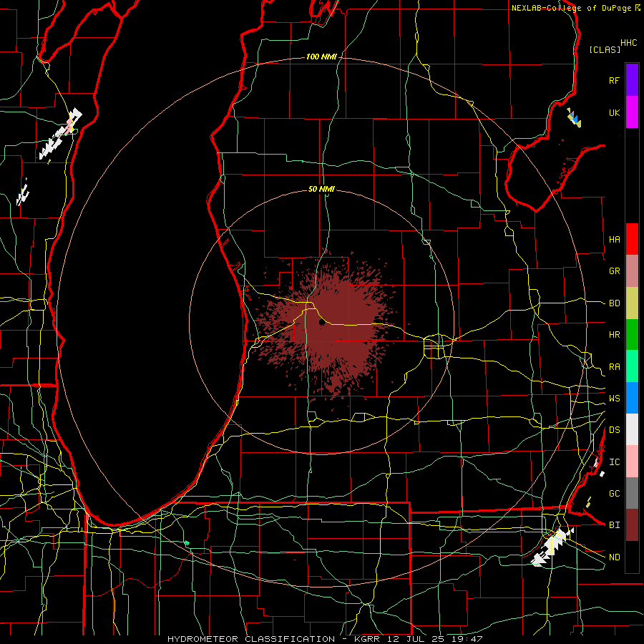644x644 pixels.
Task: Click the 'BI' legend label
Action: click(615, 525)
